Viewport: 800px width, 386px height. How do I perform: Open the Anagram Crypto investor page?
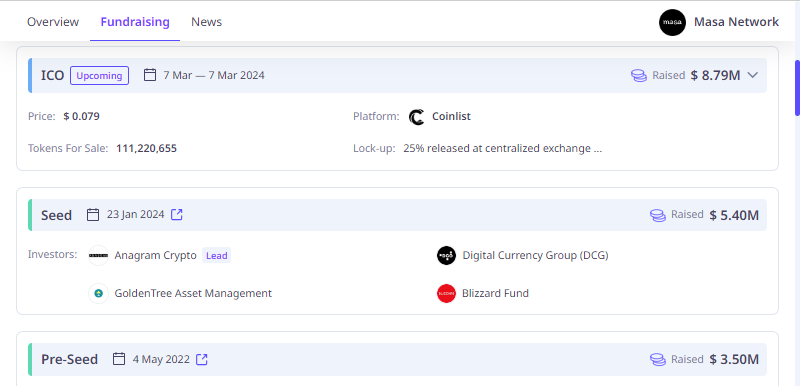[x=156, y=255]
